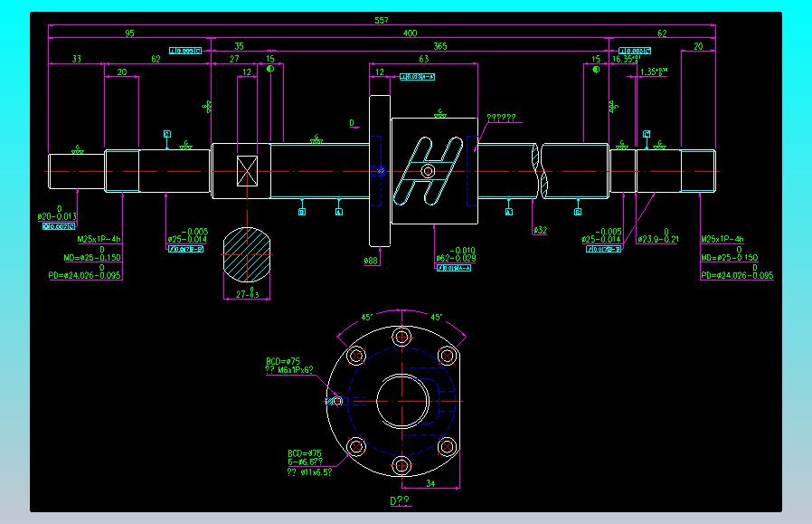
Task: Select the 27 flat width dimension under hatched section
Action: (x=247, y=293)
